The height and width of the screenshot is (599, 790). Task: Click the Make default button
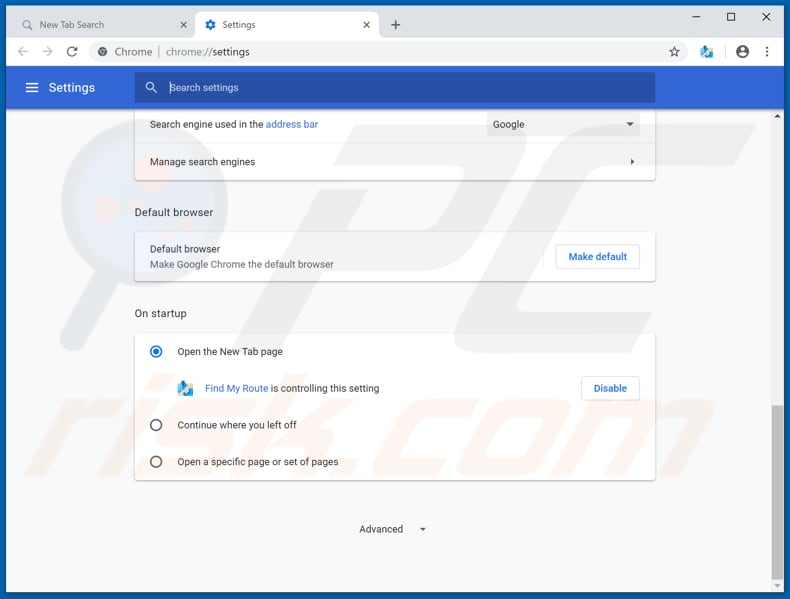click(x=598, y=256)
